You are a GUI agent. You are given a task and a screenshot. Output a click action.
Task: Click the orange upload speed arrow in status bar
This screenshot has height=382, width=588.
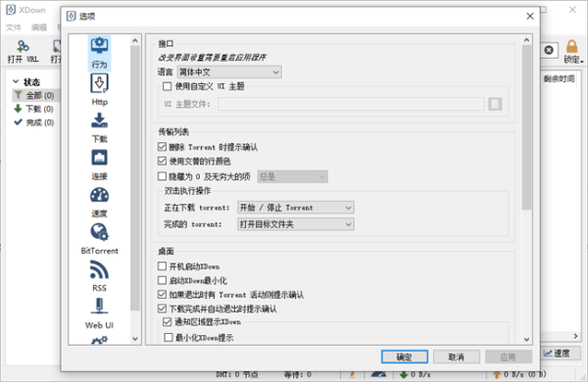(497, 374)
